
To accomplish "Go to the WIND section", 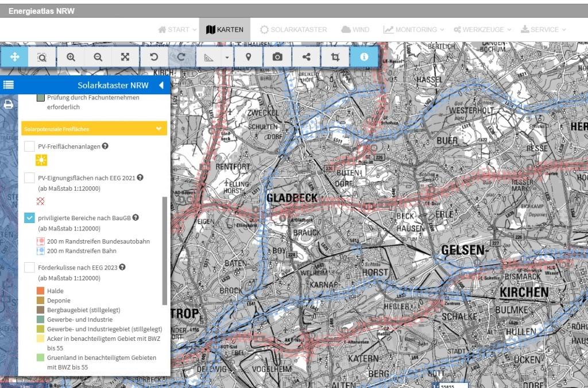I will pyautogui.click(x=355, y=29).
